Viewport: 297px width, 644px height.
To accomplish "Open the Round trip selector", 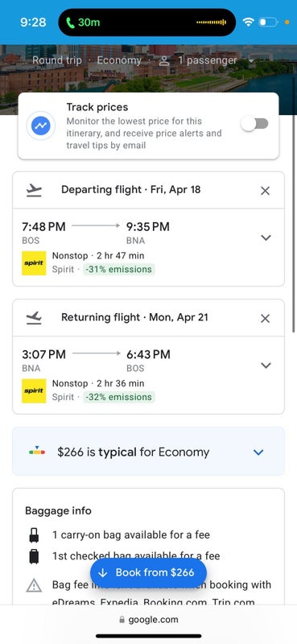I will (x=56, y=60).
